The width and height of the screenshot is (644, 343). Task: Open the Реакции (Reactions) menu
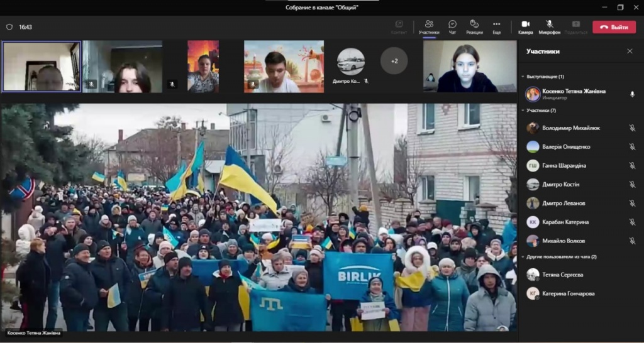tap(474, 27)
